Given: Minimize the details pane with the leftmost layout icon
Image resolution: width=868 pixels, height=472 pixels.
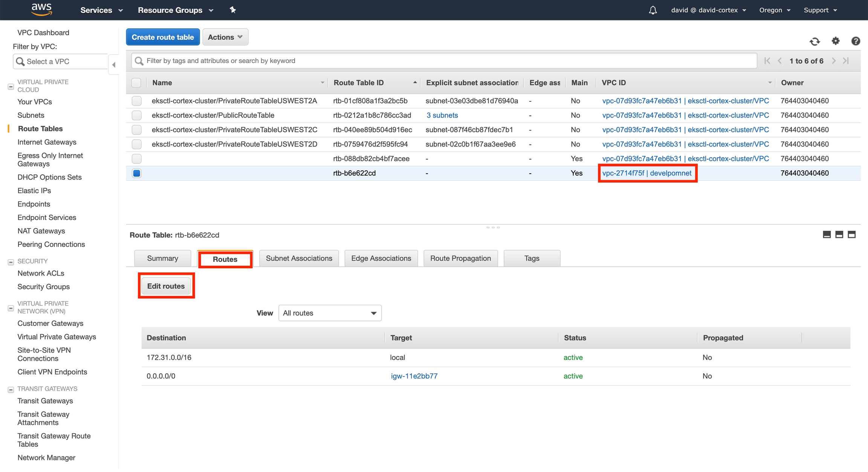Looking at the screenshot, I should coord(827,235).
